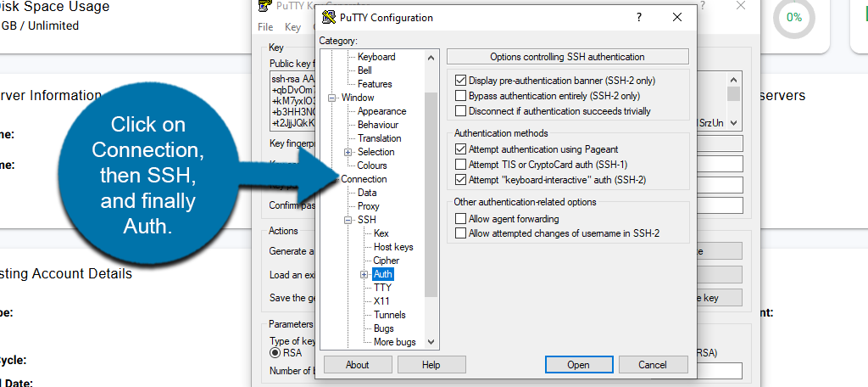
Task: Select Connection in the category tree
Action: (x=364, y=179)
